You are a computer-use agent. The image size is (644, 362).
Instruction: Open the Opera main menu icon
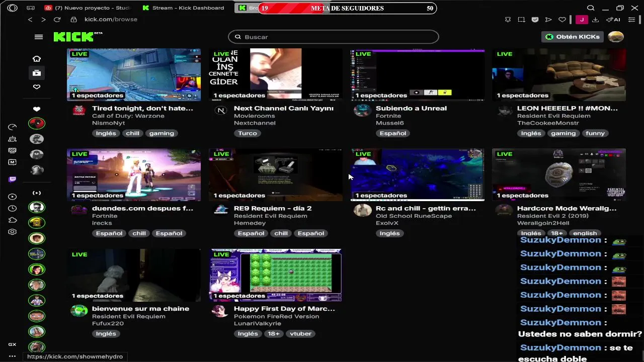13,8
